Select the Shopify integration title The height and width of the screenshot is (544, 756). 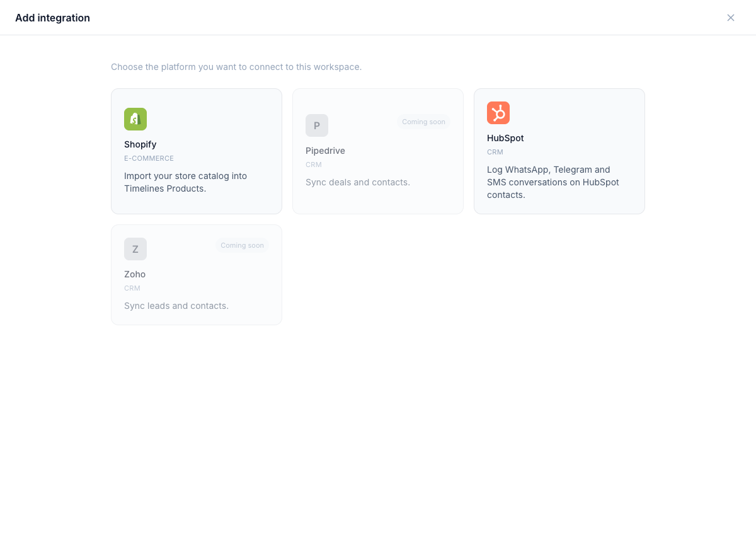[x=140, y=144]
